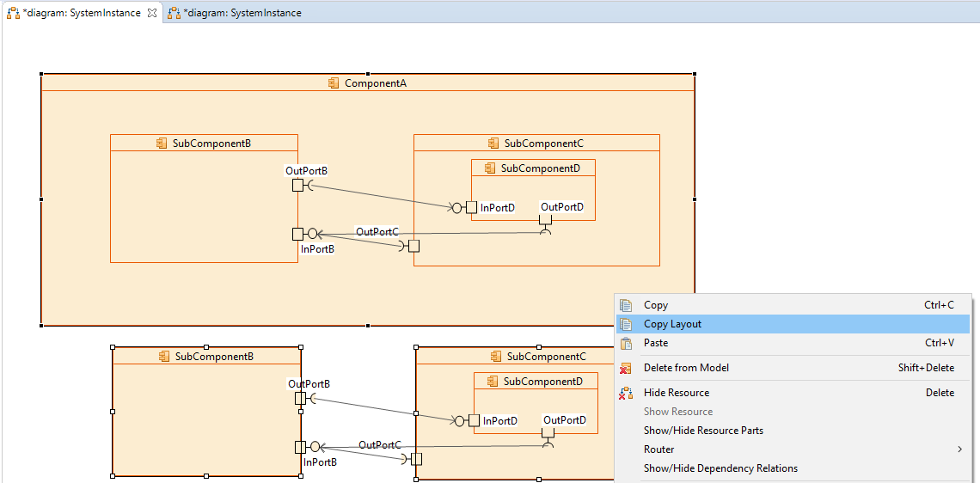Click the Paste clipboard icon
The image size is (980, 483).
tap(626, 343)
